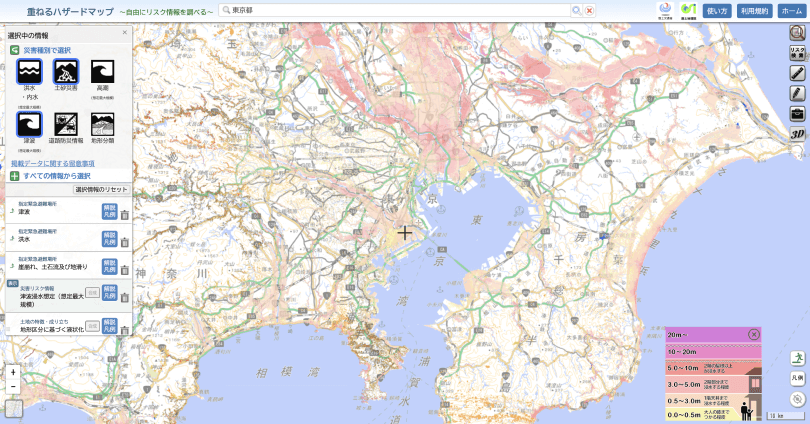This screenshot has width=810, height=424.
Task: Open the 使い方 usage guide
Action: [x=717, y=11]
